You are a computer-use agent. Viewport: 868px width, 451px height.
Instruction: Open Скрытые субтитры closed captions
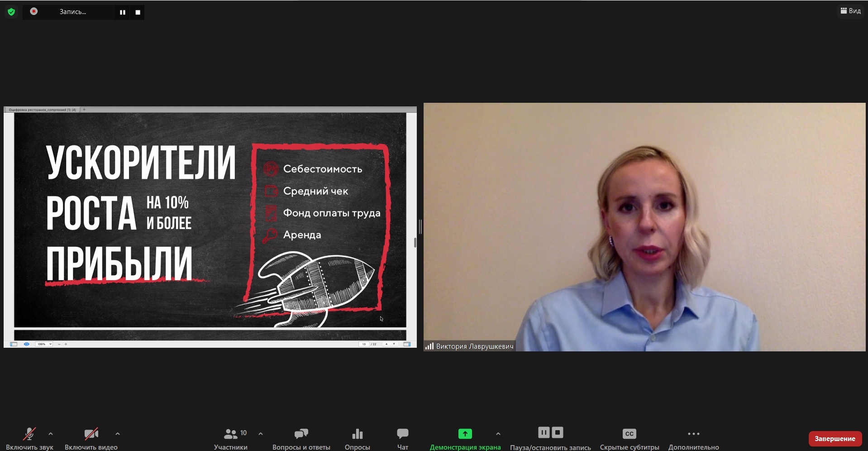tap(629, 434)
